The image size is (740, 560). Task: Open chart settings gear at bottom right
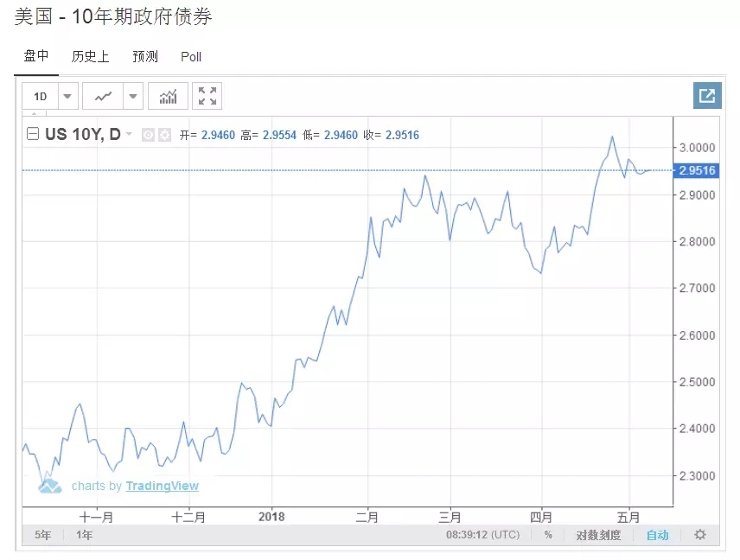tap(700, 535)
